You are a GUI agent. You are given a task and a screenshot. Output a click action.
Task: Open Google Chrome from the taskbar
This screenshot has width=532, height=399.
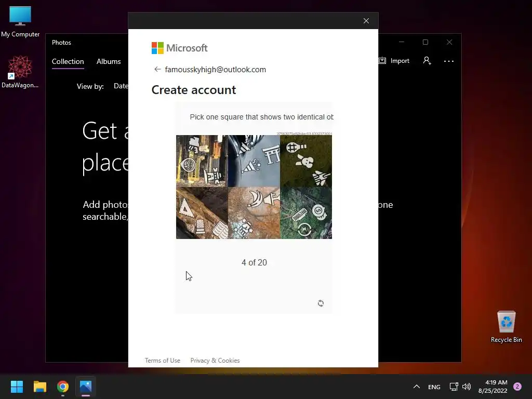[x=63, y=387]
